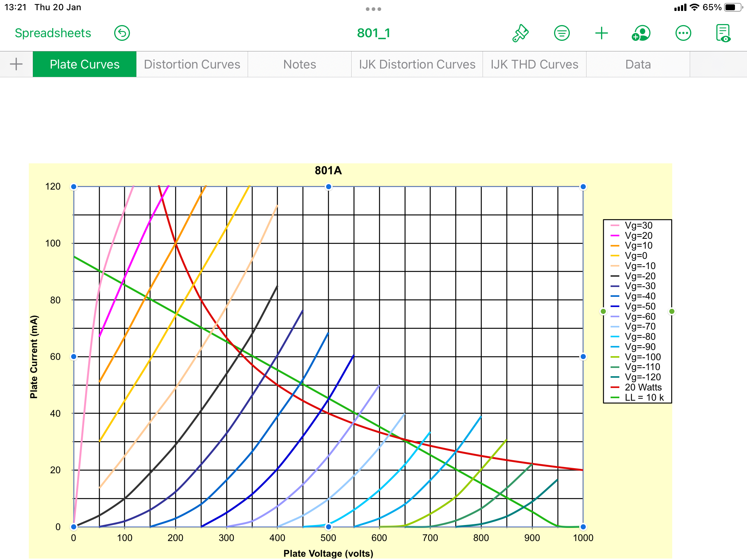Viewport: 747px width, 560px height.
Task: Open the Collaborate person icon
Action: pos(641,33)
